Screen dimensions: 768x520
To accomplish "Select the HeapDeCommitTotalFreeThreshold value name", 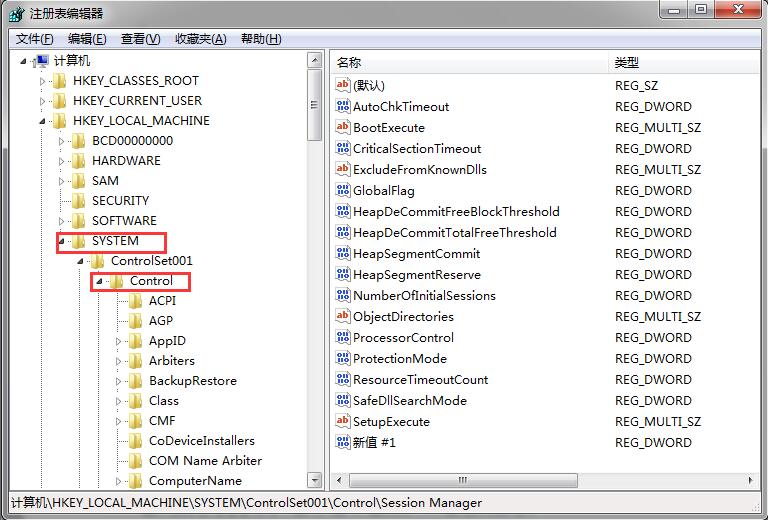I will [455, 233].
